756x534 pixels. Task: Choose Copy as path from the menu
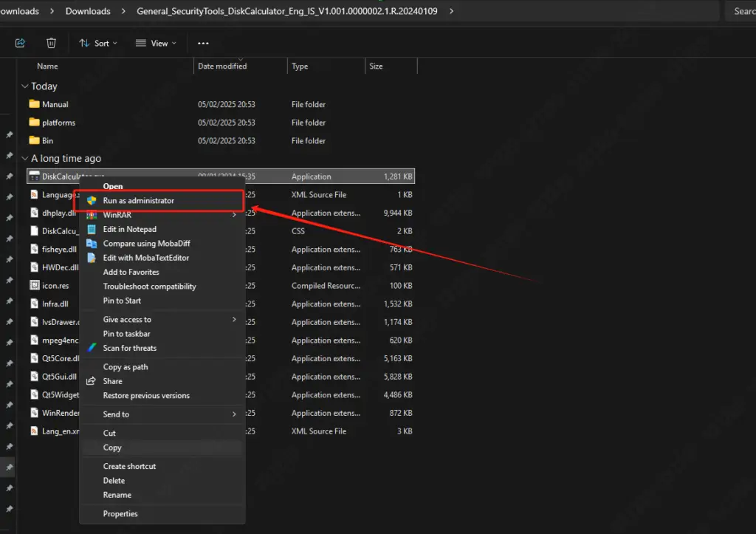click(126, 366)
